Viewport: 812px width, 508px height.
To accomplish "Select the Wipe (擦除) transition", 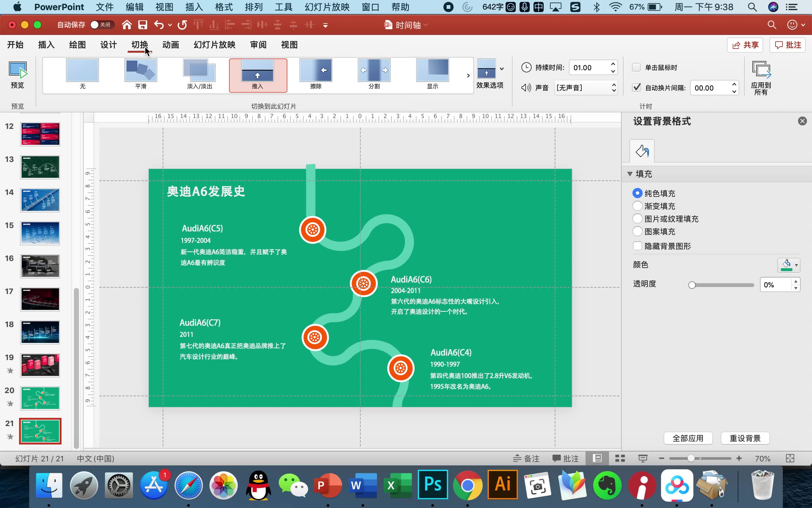I will [316, 75].
